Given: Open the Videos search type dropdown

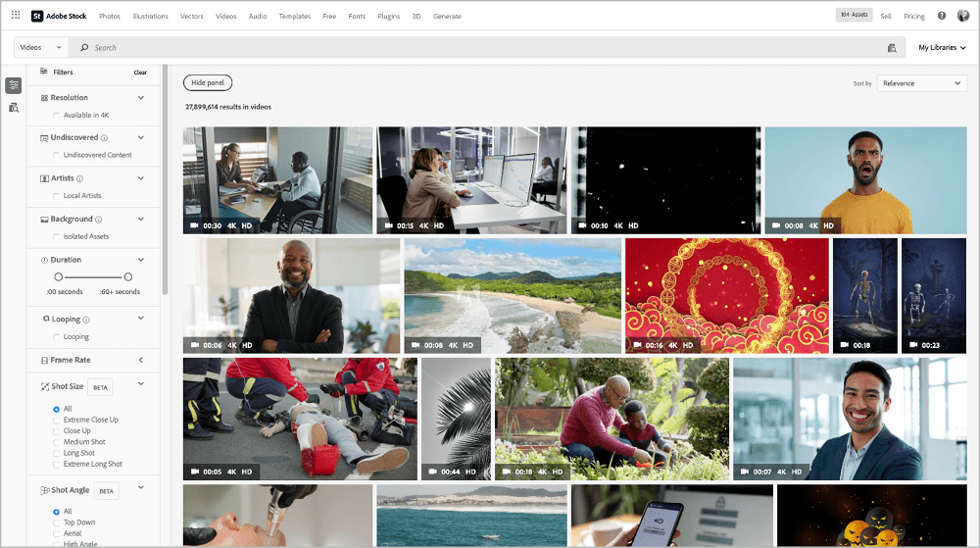Looking at the screenshot, I should 40,47.
